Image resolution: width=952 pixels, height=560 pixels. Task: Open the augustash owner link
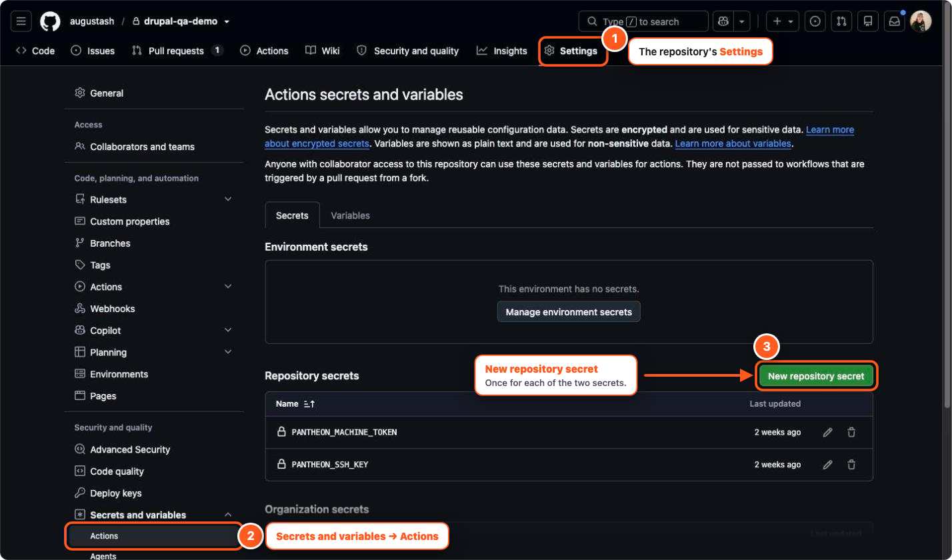pos(92,21)
